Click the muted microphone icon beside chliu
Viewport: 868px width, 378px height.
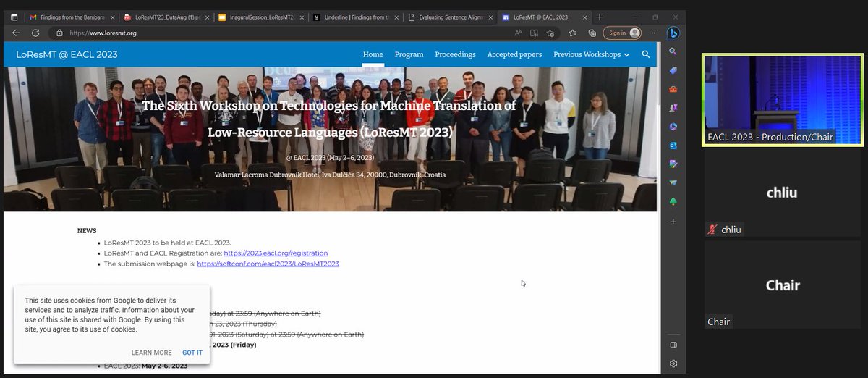pyautogui.click(x=712, y=230)
